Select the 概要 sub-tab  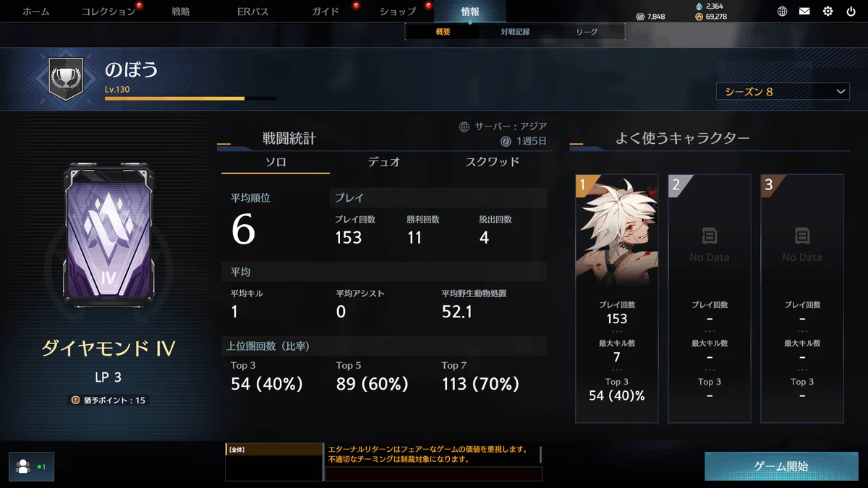point(443,32)
